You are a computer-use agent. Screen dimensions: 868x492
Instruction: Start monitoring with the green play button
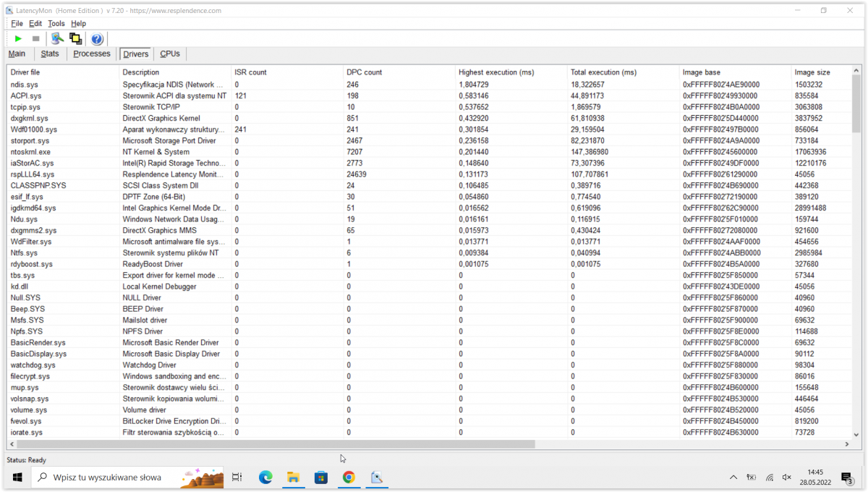point(18,38)
